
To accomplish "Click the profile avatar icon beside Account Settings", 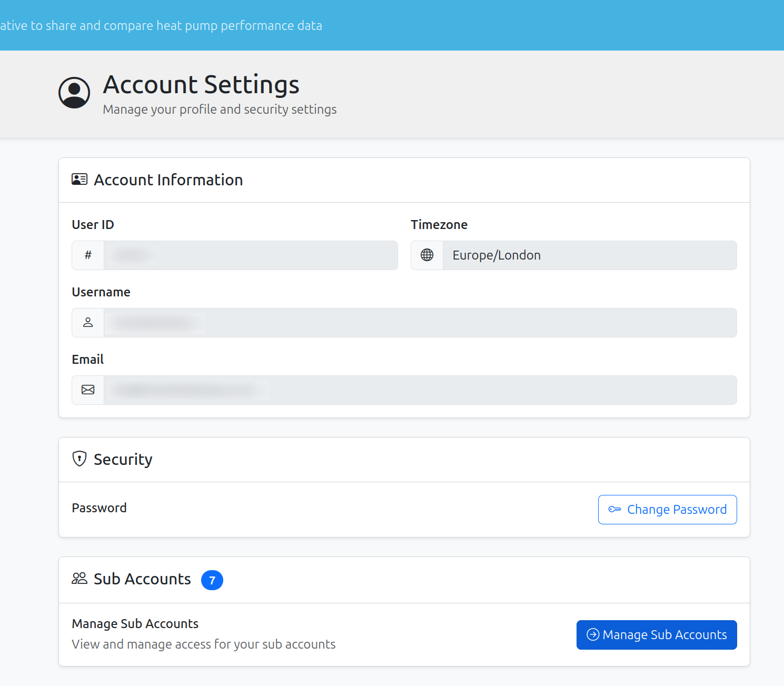I will 74,93.
